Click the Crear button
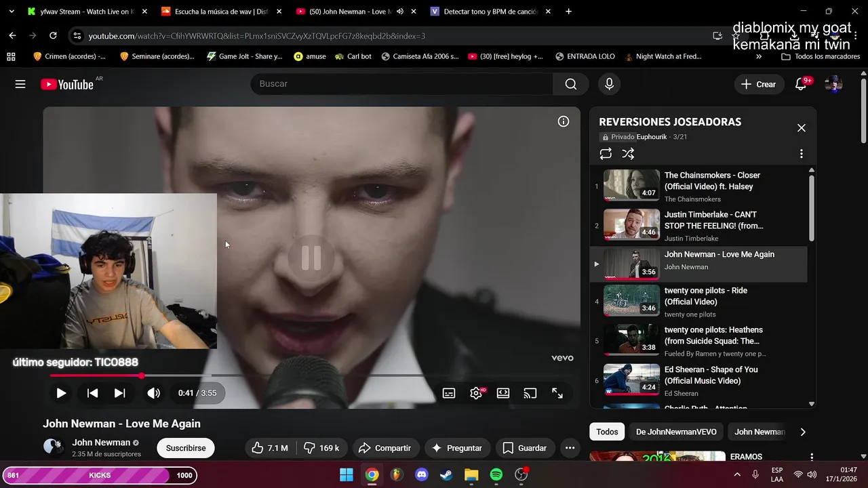The image size is (868, 488). 758,84
